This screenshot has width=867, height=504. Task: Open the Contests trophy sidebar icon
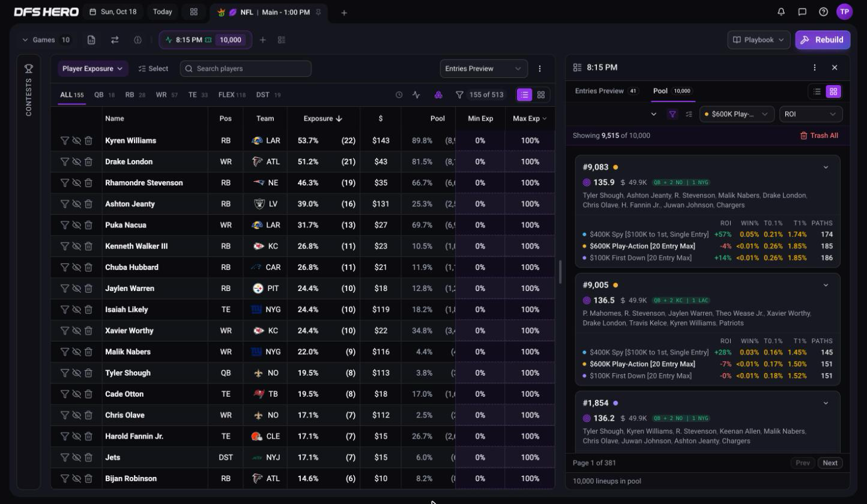point(28,69)
